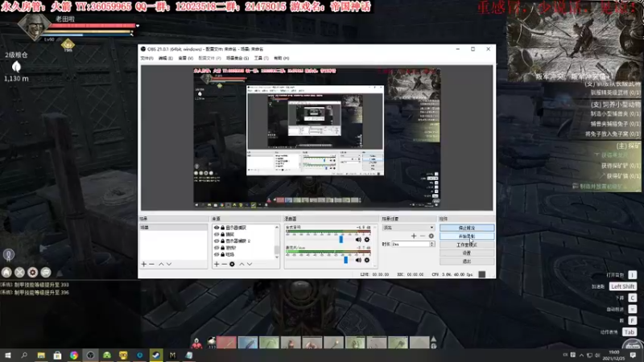The width and height of the screenshot is (644, 362).
Task: Click the OBS preview canvas thumbnail
Action: [x=316, y=138]
